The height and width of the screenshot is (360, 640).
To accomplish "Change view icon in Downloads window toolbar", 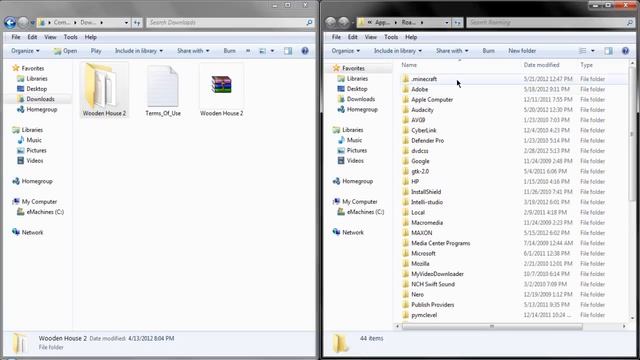I will (x=262, y=51).
